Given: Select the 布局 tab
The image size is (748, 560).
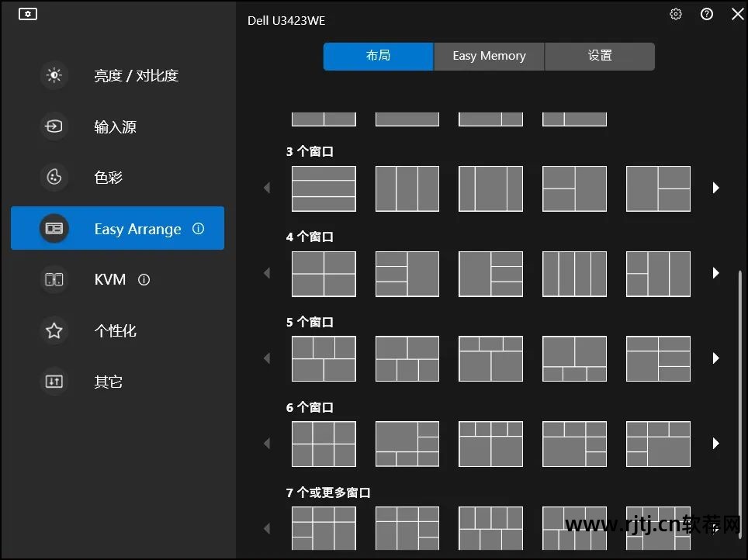Looking at the screenshot, I should pos(378,56).
